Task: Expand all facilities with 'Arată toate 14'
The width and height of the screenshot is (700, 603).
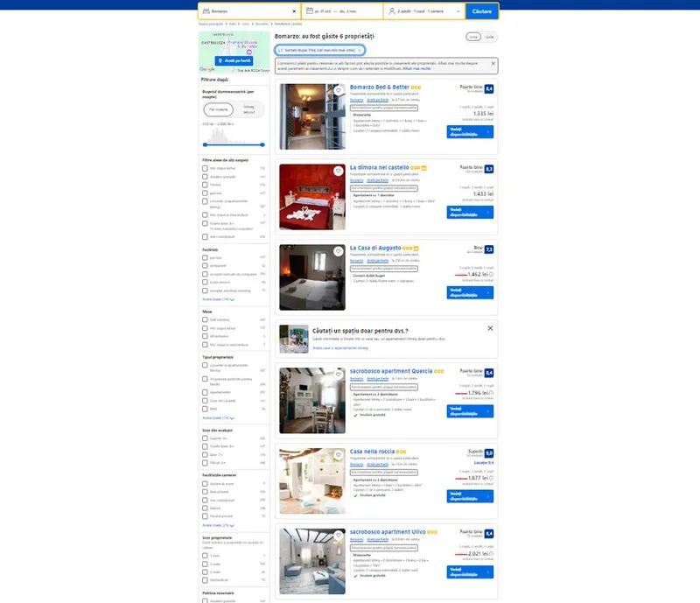Action: (x=219, y=299)
